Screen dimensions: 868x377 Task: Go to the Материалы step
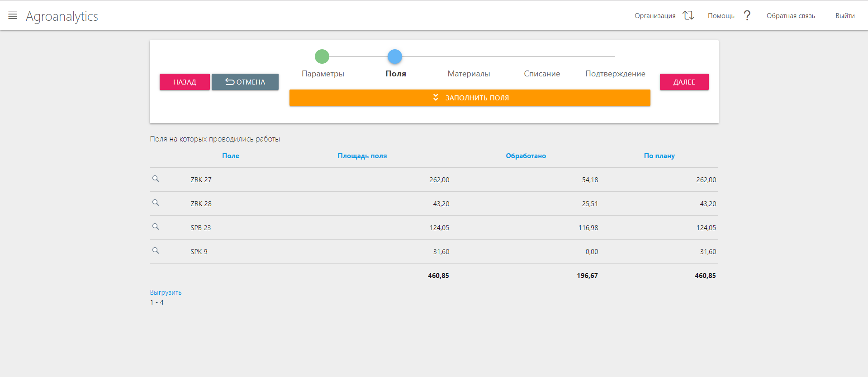tap(469, 74)
